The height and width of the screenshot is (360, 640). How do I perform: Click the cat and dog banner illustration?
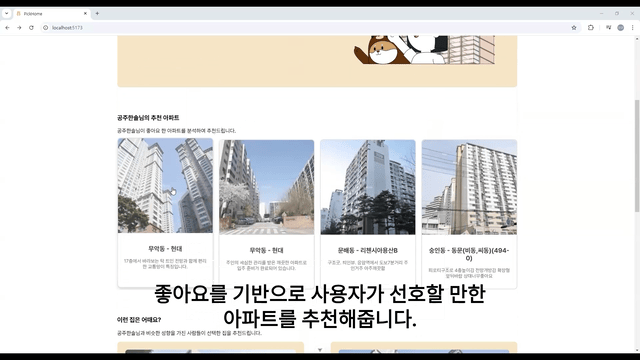pos(424,50)
